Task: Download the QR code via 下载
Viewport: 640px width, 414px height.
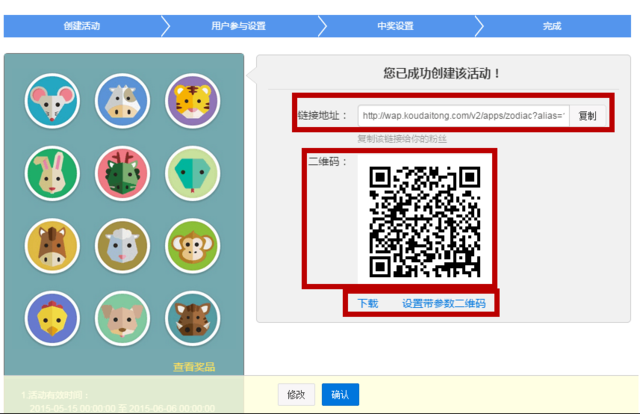Action: 368,303
